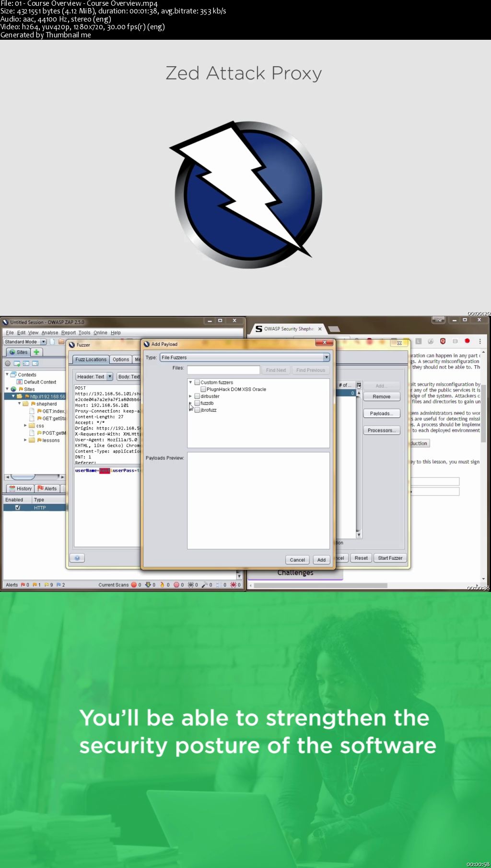The width and height of the screenshot is (491, 868).
Task: Click the column chooser icon in fuzz table
Action: coord(359,385)
